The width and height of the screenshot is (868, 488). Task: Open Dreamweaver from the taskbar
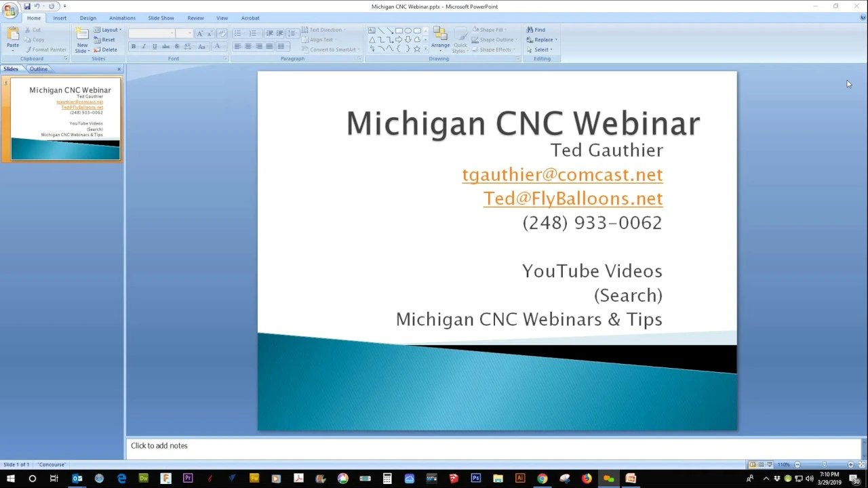tap(144, 479)
